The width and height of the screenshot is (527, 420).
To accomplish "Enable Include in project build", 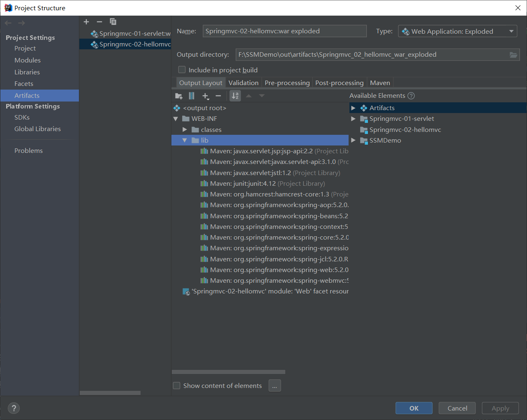I will pos(182,70).
